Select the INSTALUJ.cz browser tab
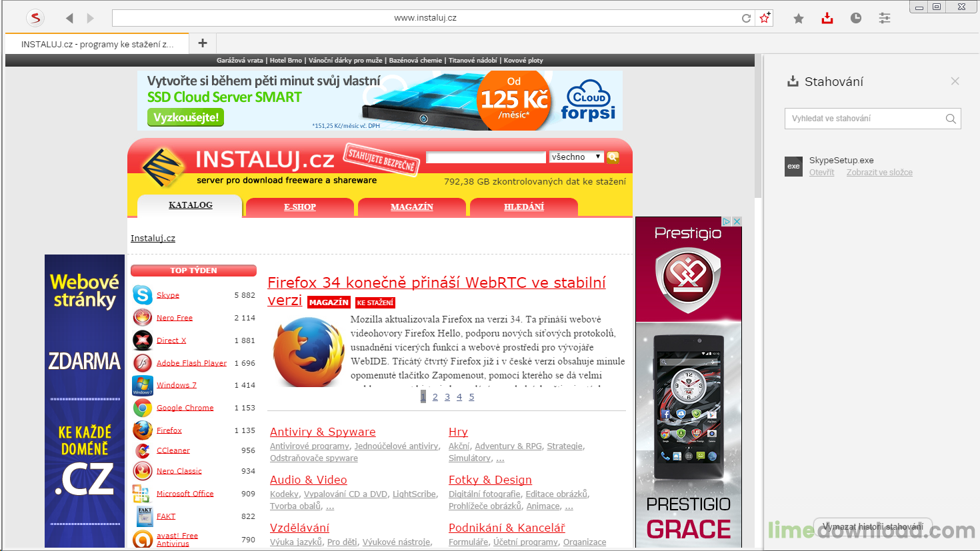The image size is (980, 551). (97, 44)
